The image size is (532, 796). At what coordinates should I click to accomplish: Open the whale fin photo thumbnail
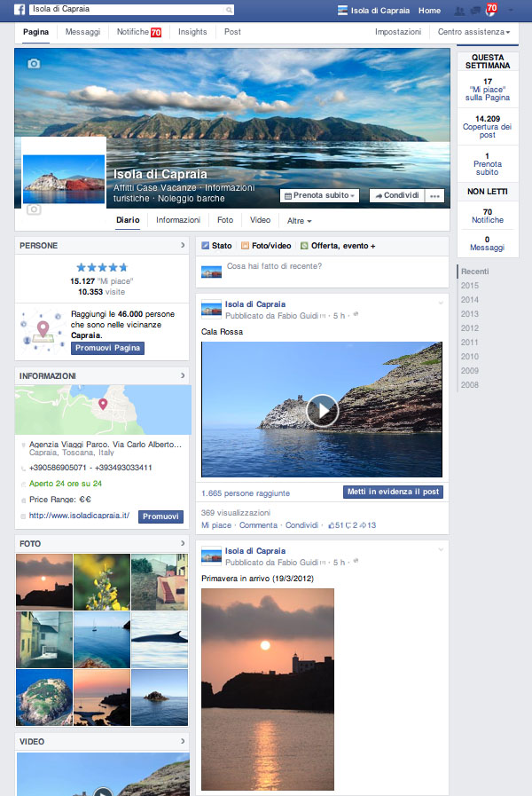coord(160,640)
